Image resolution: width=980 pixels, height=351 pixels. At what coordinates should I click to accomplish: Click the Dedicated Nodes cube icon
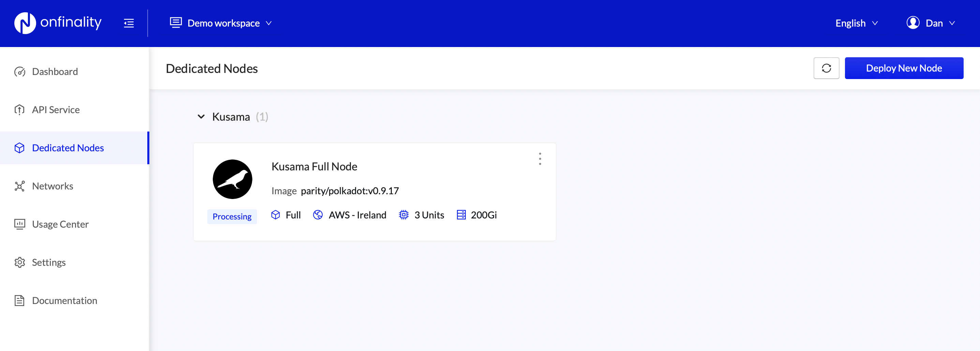click(19, 148)
